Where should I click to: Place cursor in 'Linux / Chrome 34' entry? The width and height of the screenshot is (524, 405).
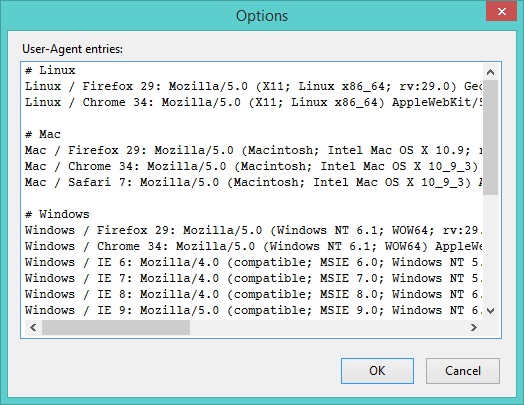point(253,103)
